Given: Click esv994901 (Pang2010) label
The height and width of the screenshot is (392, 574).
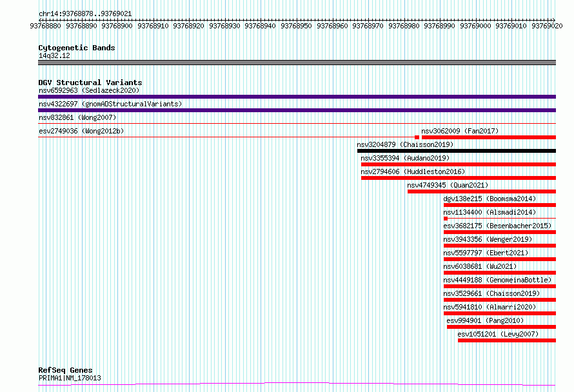Looking at the screenshot, I should pos(485,320).
